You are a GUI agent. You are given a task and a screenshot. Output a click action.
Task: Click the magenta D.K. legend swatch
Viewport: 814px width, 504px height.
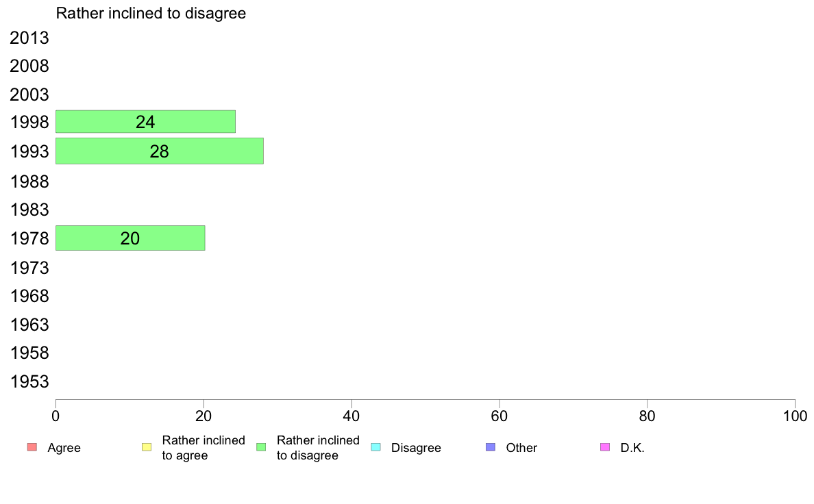click(x=605, y=447)
